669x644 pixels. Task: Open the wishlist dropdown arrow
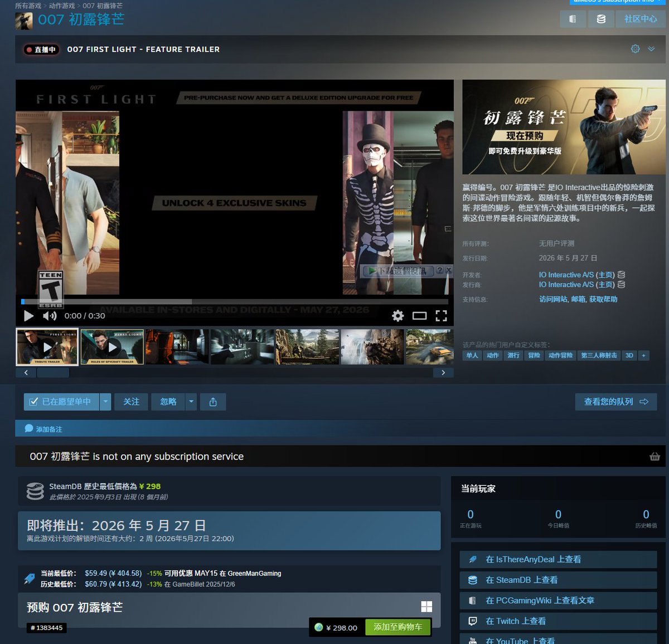105,402
